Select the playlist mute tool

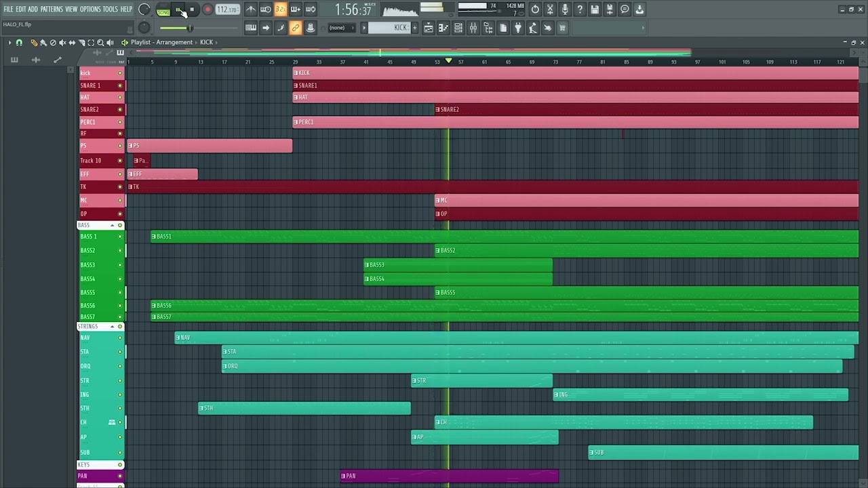point(62,43)
